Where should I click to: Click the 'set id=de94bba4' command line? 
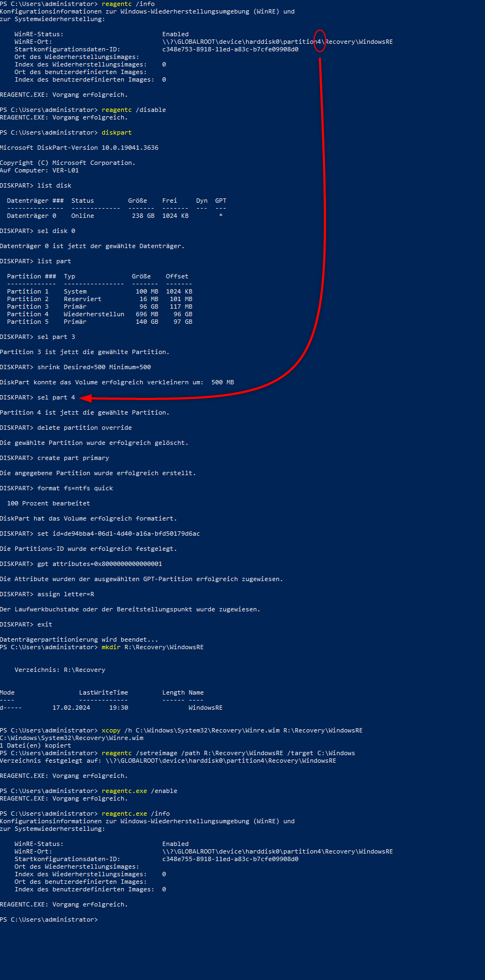pyautogui.click(x=118, y=534)
